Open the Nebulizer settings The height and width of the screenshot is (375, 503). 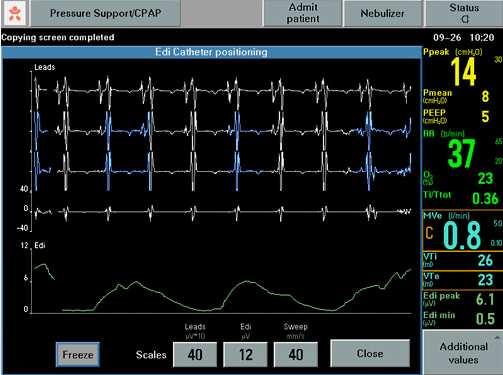click(x=382, y=13)
